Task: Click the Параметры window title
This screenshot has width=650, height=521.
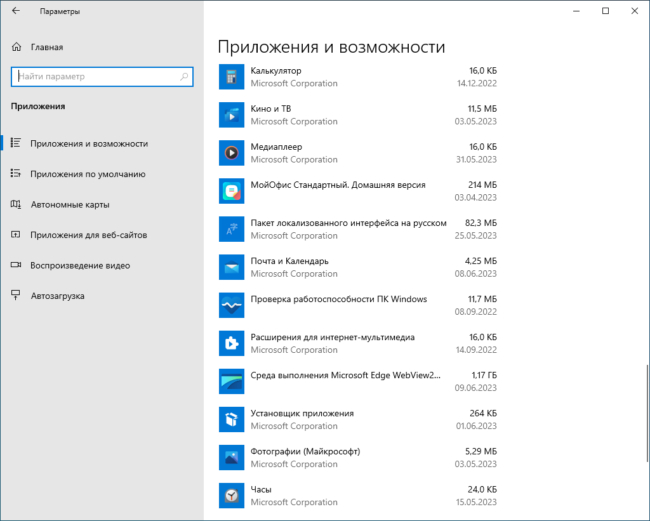Action: coord(60,12)
